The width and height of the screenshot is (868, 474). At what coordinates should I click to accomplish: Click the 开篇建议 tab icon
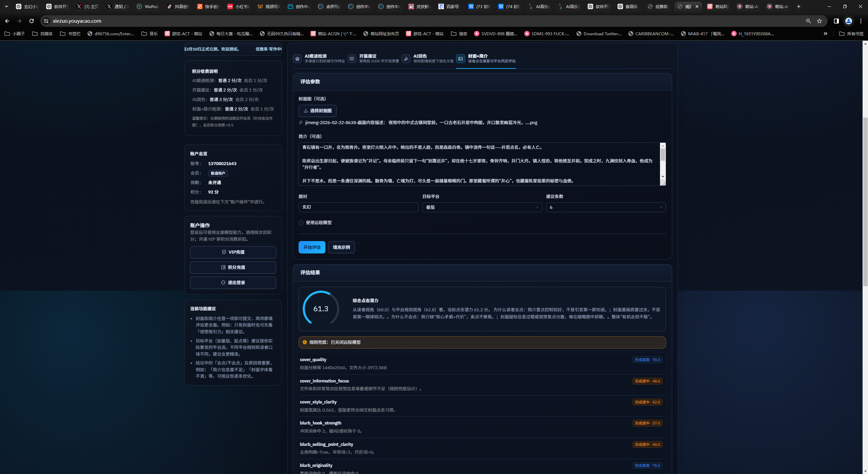tap(352, 59)
